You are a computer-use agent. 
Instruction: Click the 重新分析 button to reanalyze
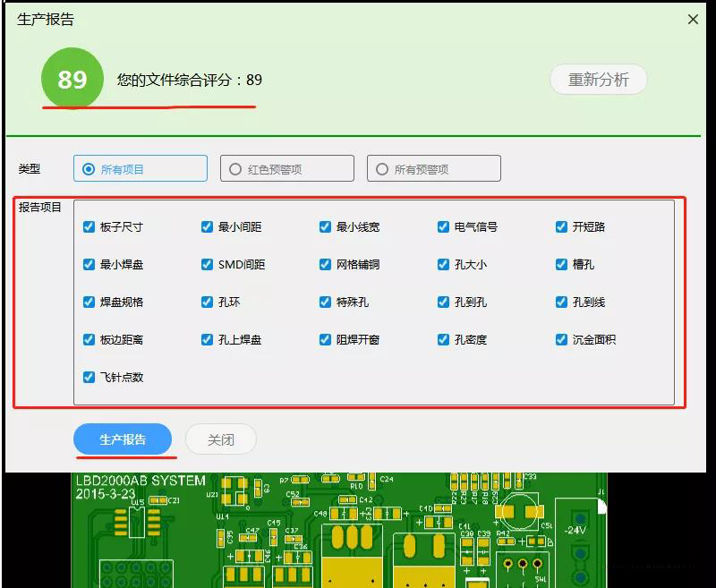coord(598,79)
